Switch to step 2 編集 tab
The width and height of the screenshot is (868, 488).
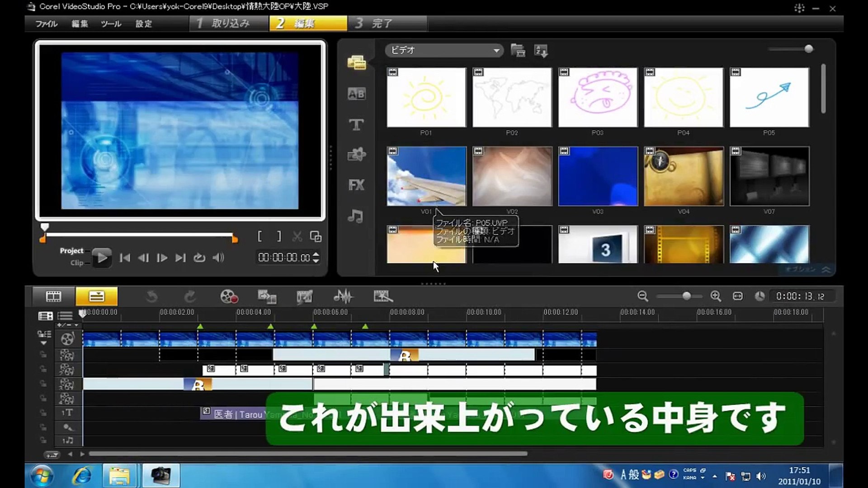[308, 23]
